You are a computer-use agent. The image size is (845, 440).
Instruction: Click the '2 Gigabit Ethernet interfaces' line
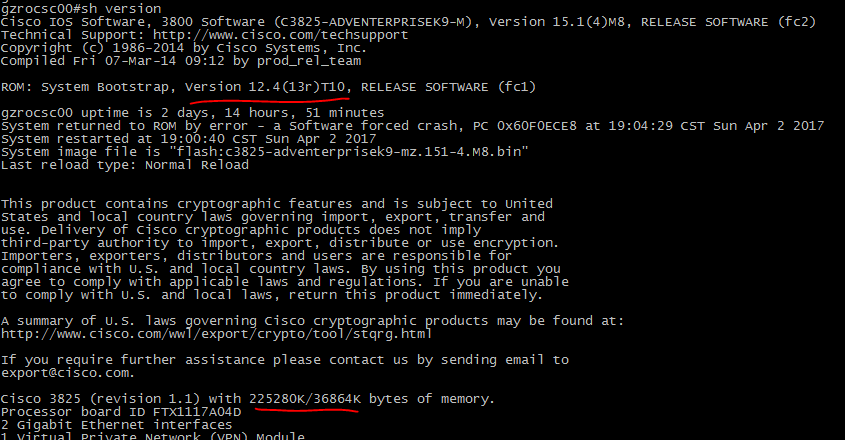pos(116,424)
